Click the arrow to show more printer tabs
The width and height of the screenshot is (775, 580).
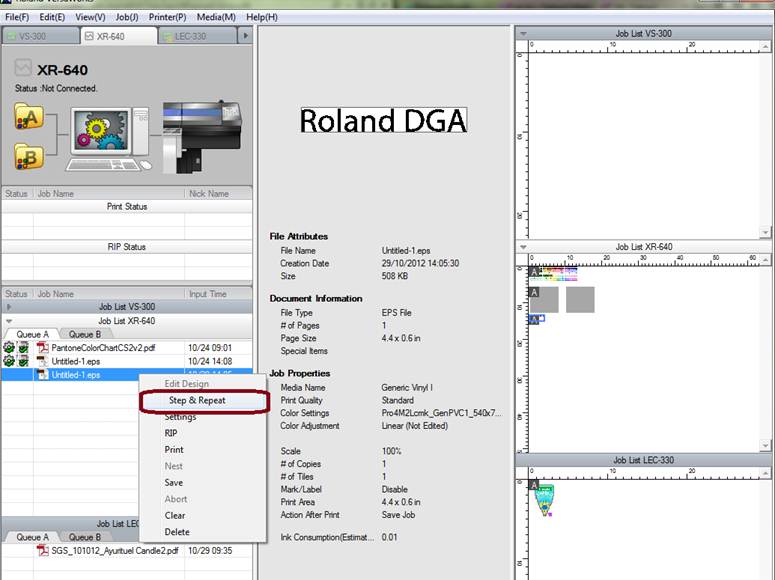point(245,36)
